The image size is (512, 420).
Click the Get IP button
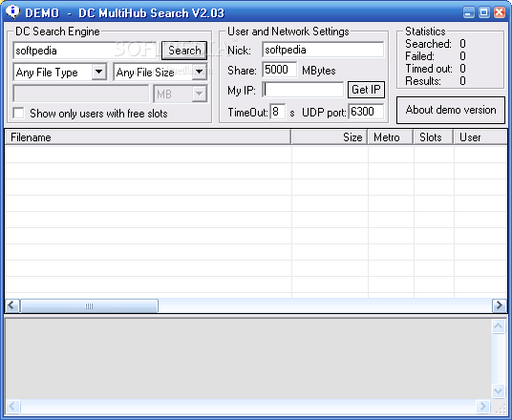point(366,90)
